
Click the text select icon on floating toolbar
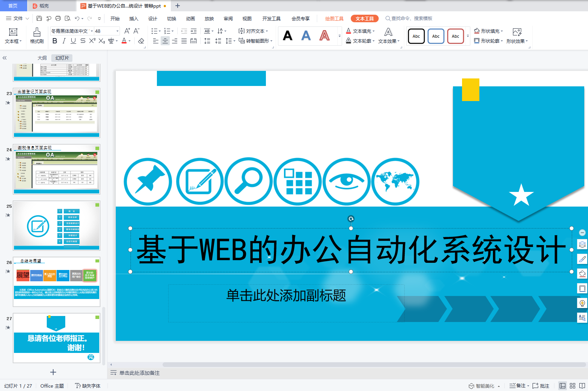(x=582, y=317)
